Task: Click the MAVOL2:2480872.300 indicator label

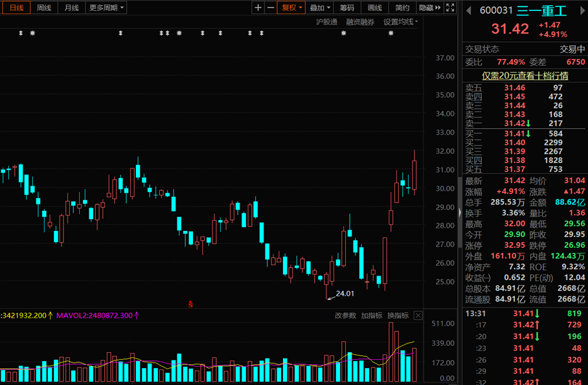Action: tap(98, 315)
